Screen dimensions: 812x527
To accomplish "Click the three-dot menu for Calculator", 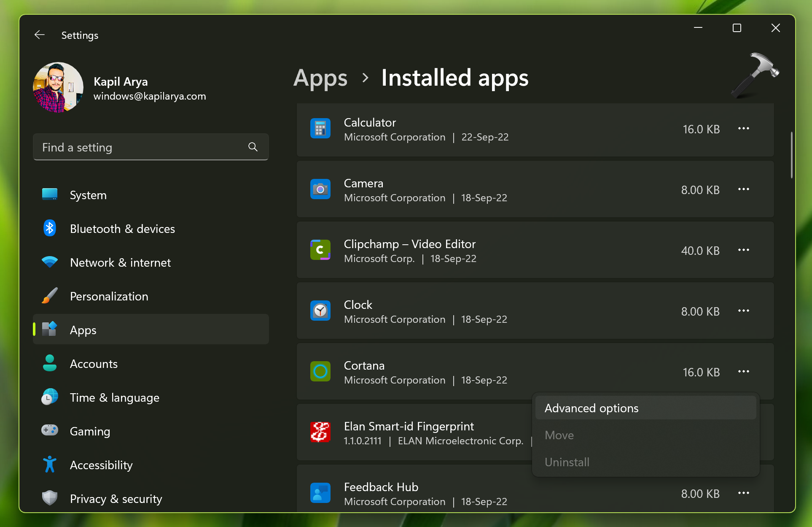I will [743, 129].
